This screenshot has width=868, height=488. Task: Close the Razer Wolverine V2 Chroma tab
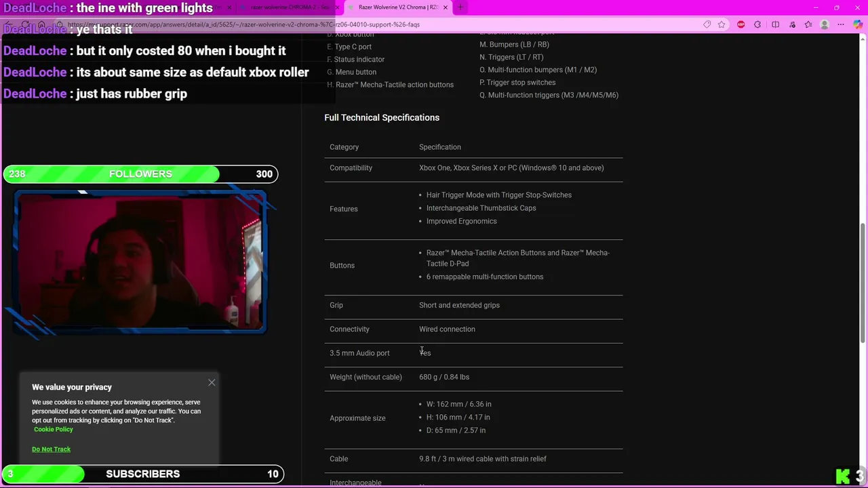pyautogui.click(x=445, y=7)
